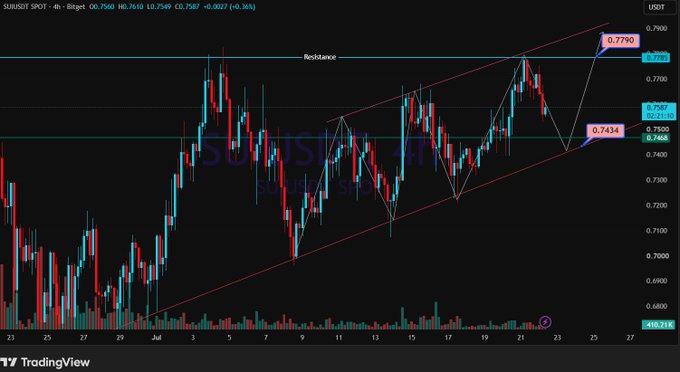Viewport: 680px width, 372px height.
Task: Click the TradingView logo
Action: tap(45, 362)
